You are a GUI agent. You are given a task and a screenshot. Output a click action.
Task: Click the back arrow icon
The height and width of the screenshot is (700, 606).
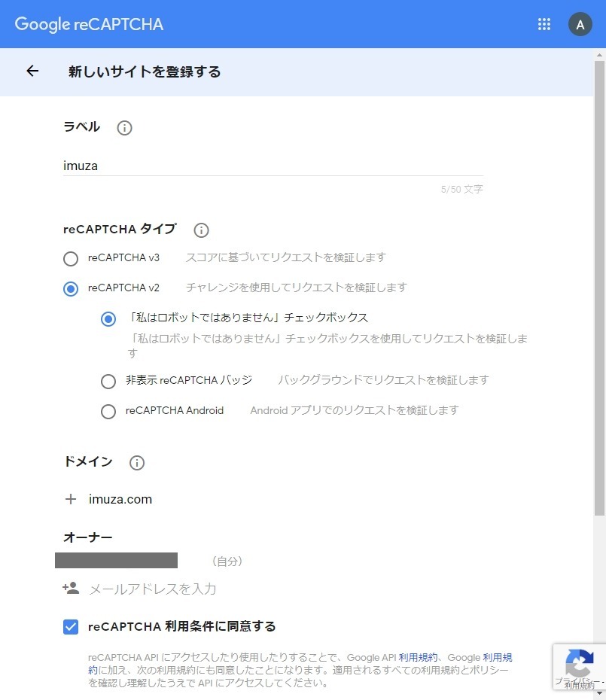[32, 71]
